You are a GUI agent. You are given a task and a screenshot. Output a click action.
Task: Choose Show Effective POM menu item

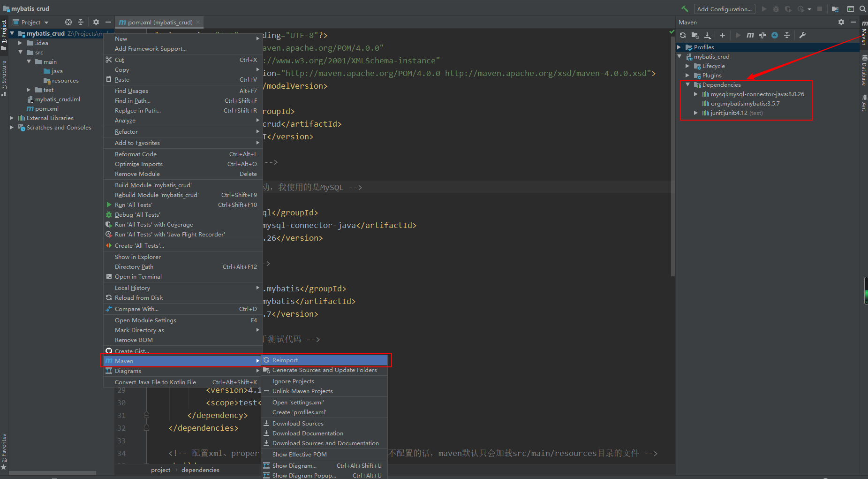tap(325, 454)
